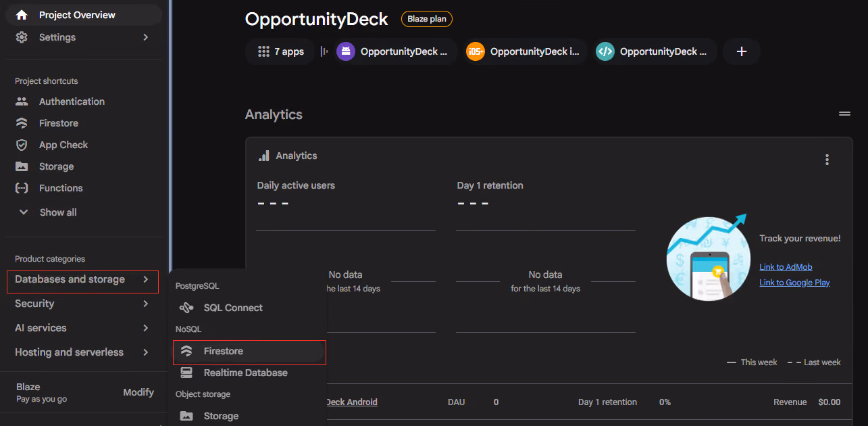
Task: Click the OpportunityDeck web app code icon
Action: 605,51
